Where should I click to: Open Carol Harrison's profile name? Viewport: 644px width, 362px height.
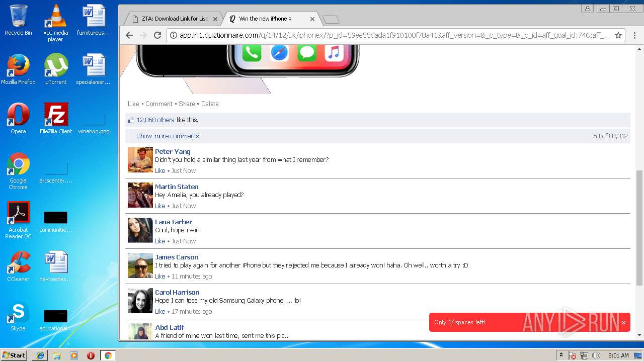click(177, 292)
